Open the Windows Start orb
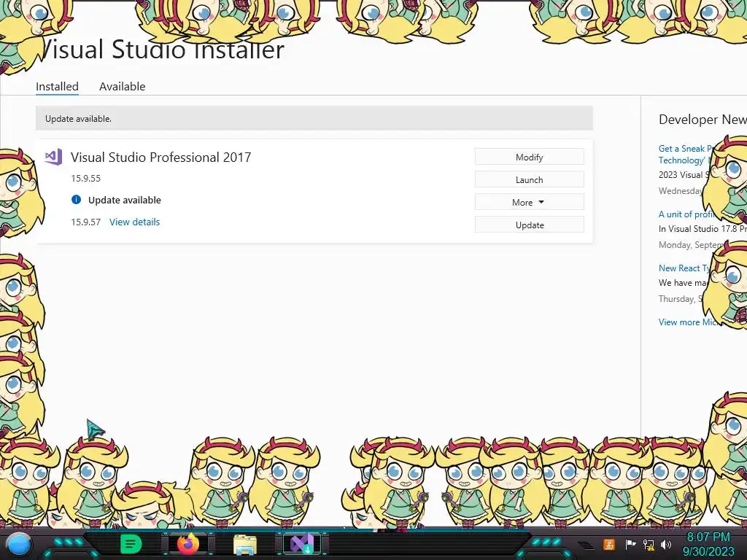 tap(20, 544)
